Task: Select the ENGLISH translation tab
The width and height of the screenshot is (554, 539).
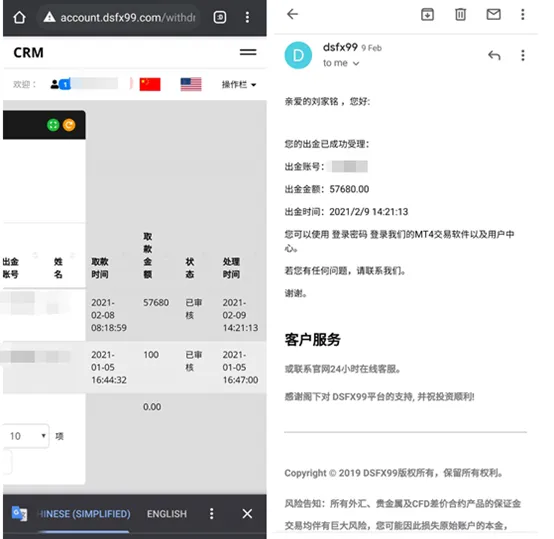Action: 167,514
